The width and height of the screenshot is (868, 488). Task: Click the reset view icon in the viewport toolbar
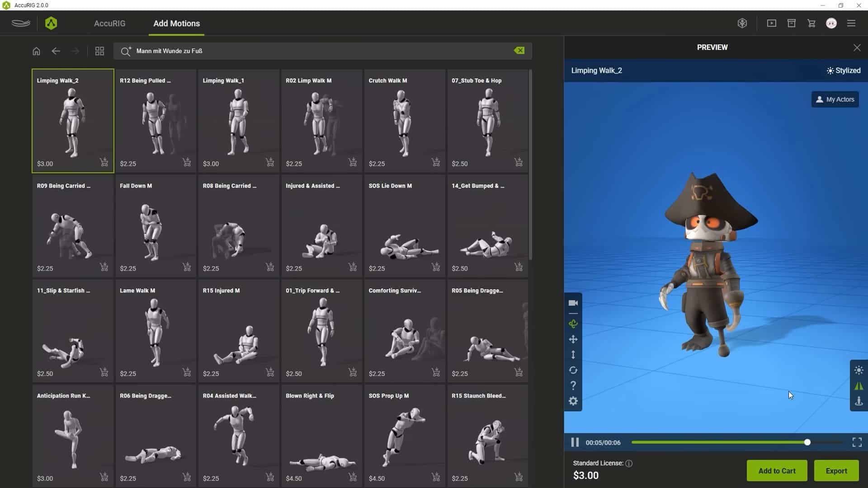click(x=573, y=370)
